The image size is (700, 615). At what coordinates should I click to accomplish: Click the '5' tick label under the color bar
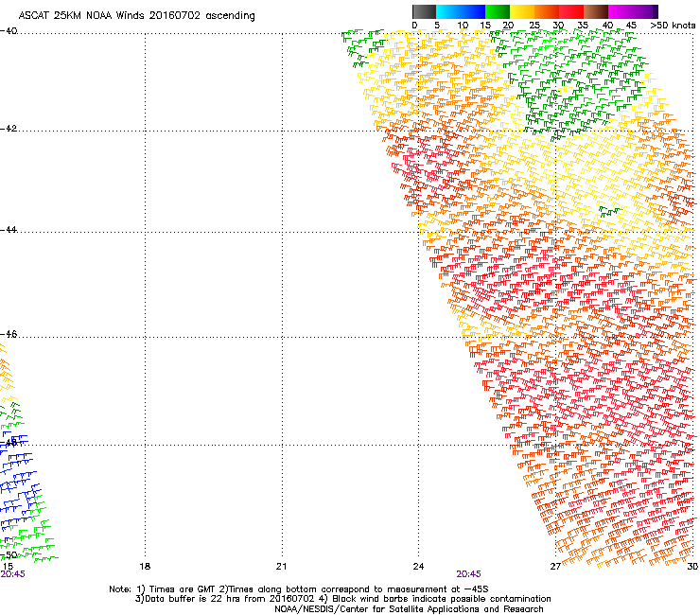point(437,26)
